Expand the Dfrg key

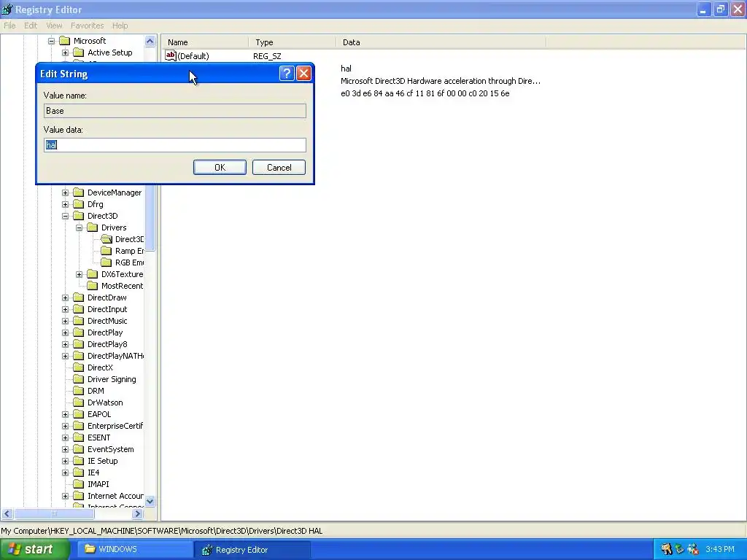click(65, 204)
